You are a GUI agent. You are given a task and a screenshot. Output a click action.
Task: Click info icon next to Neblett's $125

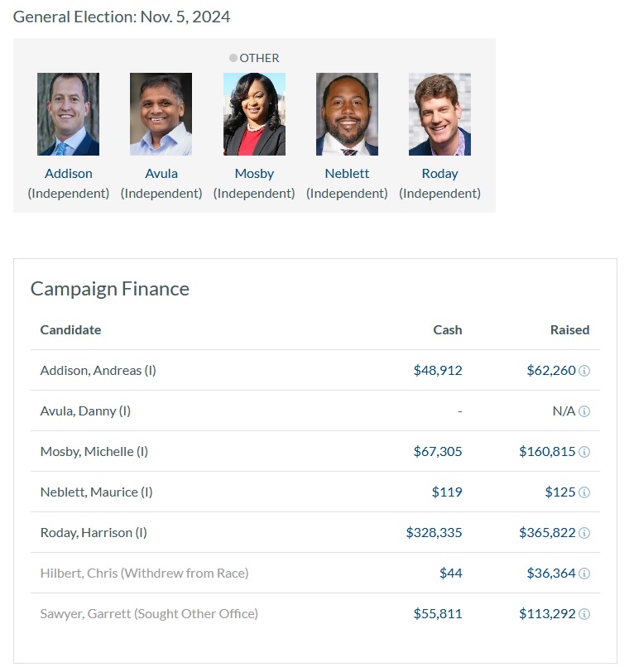click(x=584, y=492)
